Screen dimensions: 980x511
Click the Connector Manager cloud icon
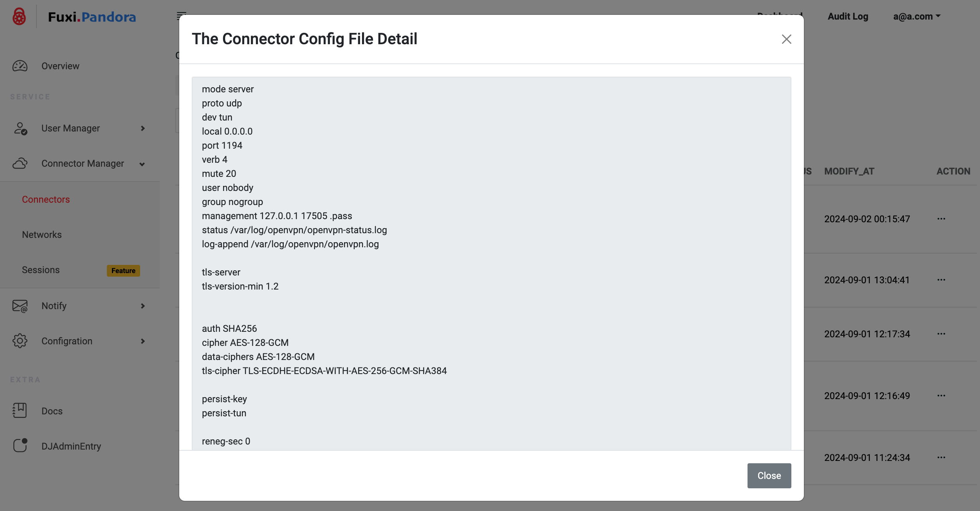20,164
